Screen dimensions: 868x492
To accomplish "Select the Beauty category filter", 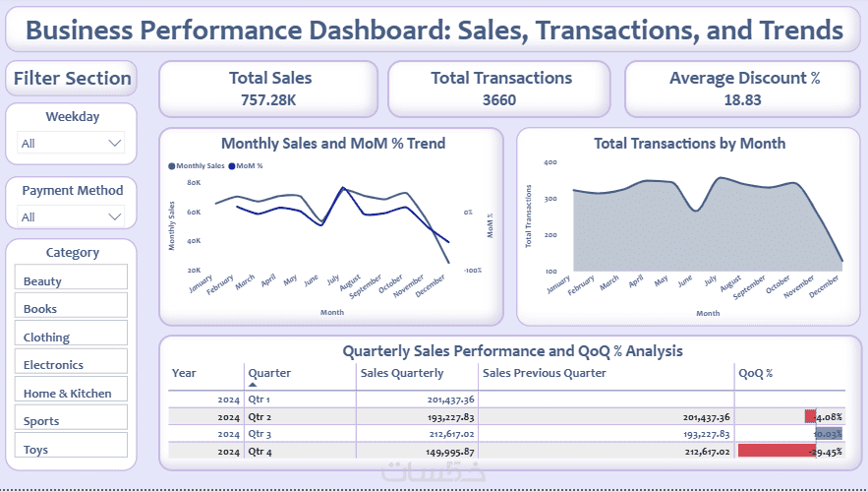I will tap(71, 277).
